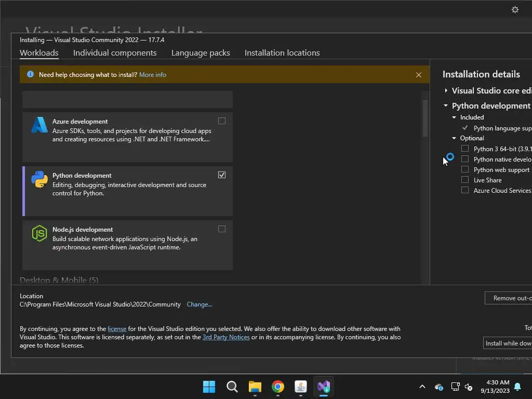The image size is (532, 399).
Task: Show hidden system tray icons
Action: [x=422, y=387]
